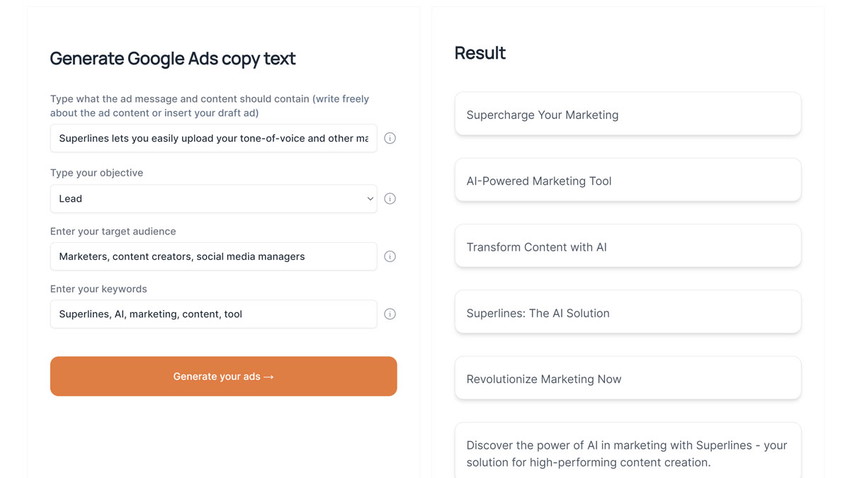Screen dimensions: 850x478
Task: Select the Supercharge Your Marketing result
Action: point(628,114)
